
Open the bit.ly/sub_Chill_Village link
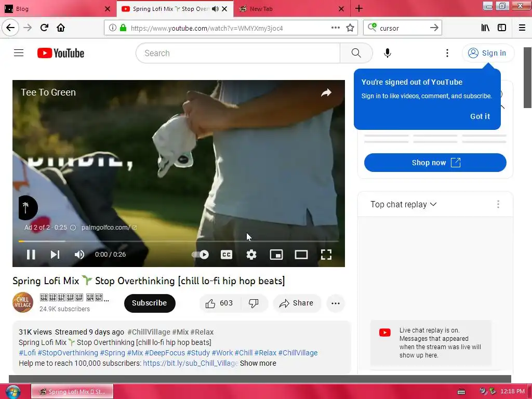coord(190,363)
